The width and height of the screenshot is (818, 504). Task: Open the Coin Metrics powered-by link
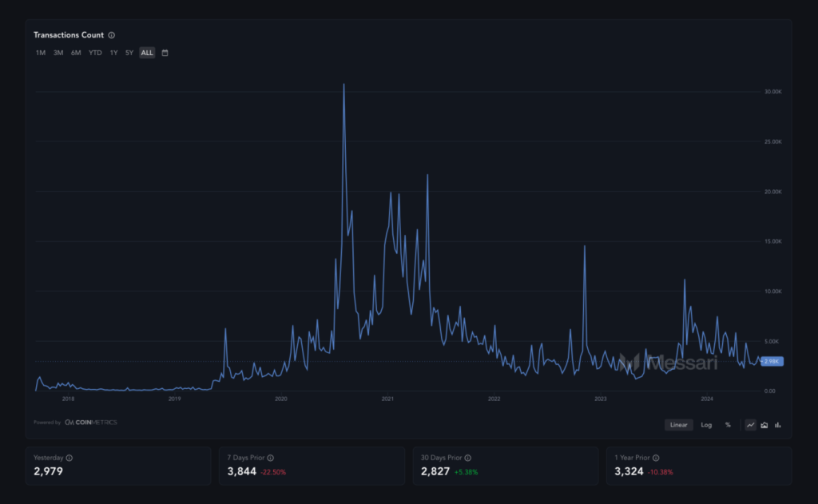(x=91, y=423)
